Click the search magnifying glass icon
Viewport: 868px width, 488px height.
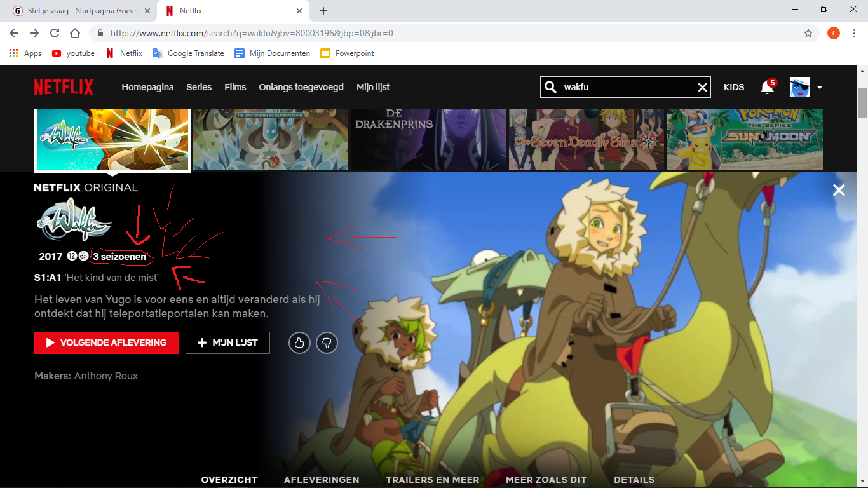coord(551,88)
